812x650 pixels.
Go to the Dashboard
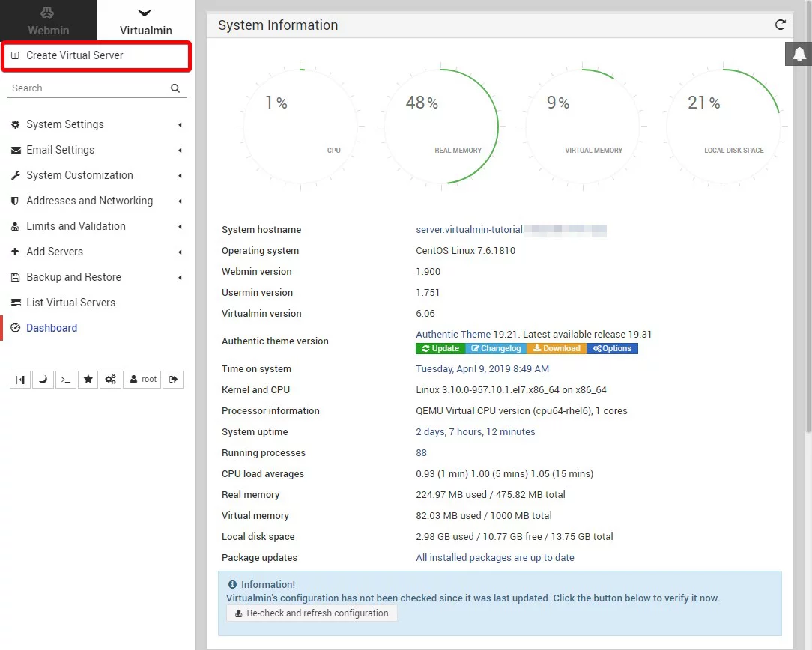97,327
